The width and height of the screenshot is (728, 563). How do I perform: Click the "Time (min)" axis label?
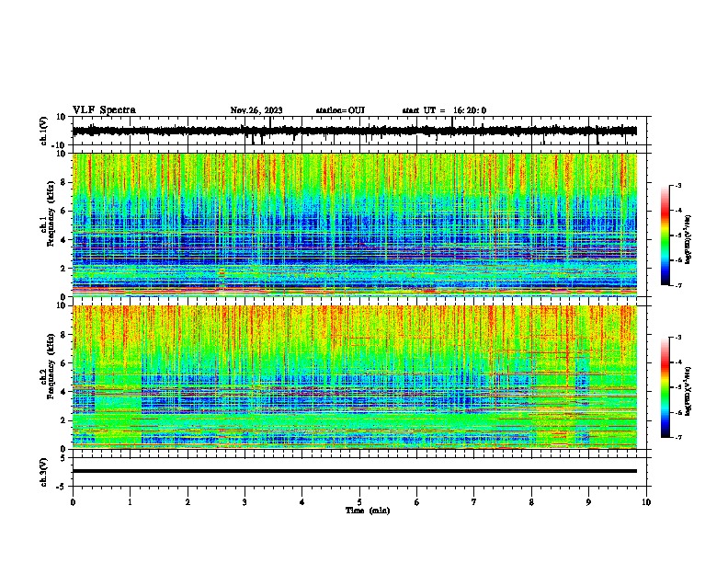[x=368, y=511]
